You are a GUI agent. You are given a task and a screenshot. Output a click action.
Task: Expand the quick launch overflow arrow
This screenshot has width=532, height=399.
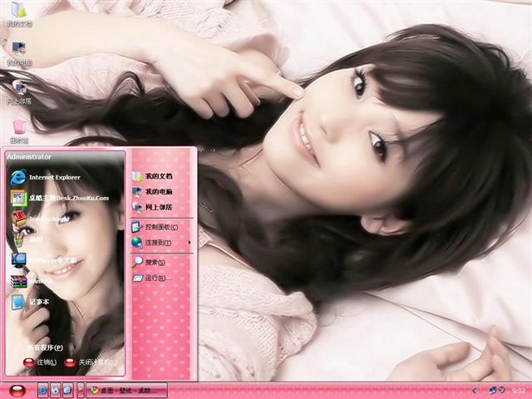81,391
